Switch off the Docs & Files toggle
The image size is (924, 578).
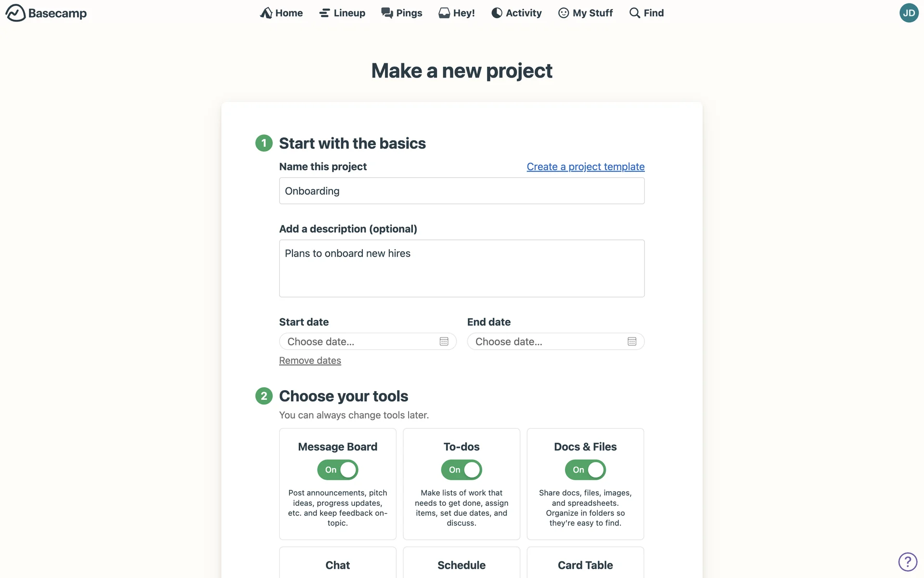coord(585,470)
